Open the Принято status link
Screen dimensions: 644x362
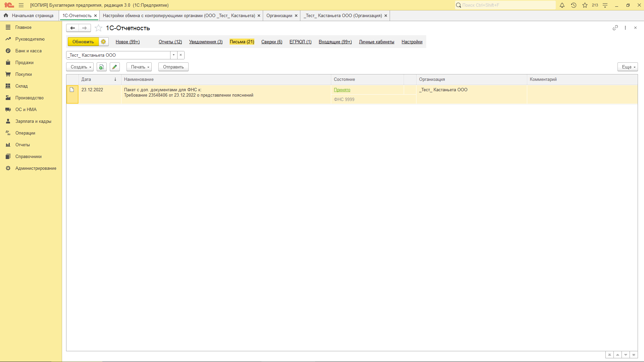(x=342, y=90)
